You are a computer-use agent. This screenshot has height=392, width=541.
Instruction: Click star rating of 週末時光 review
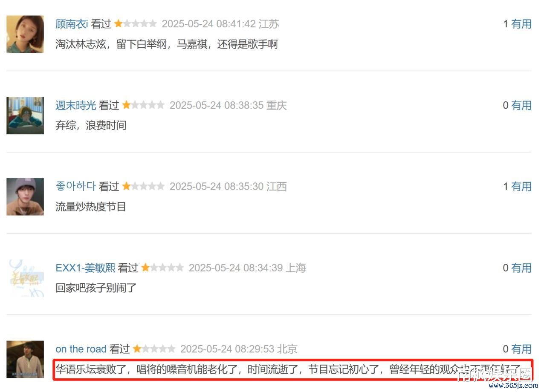(x=143, y=105)
